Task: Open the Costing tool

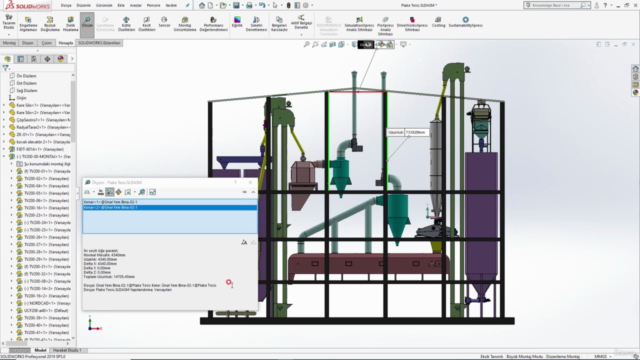Action: coord(438,22)
